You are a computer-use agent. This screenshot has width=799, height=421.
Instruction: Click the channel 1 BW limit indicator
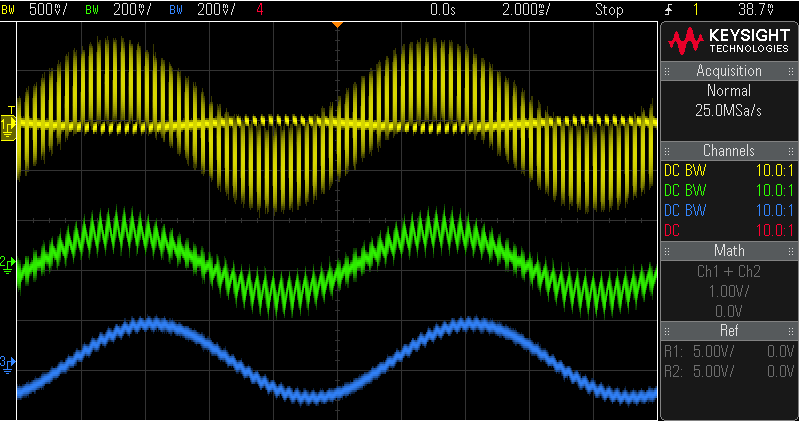point(7,10)
